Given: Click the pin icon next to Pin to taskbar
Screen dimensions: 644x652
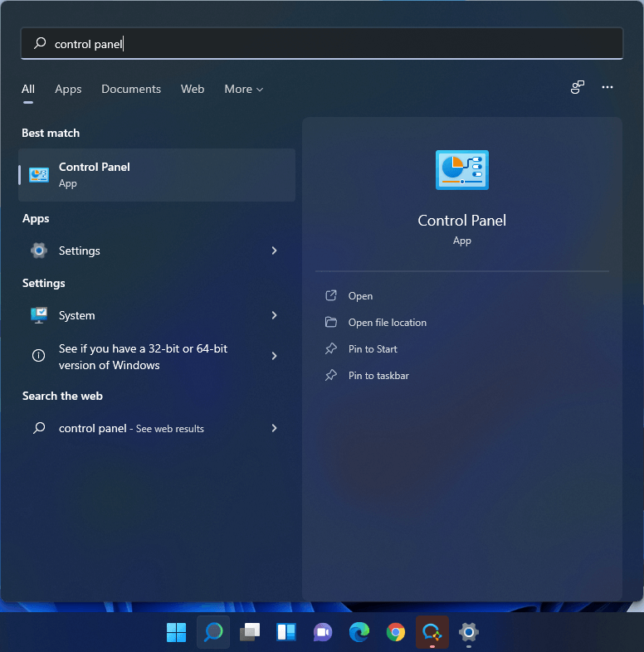Looking at the screenshot, I should pos(331,375).
